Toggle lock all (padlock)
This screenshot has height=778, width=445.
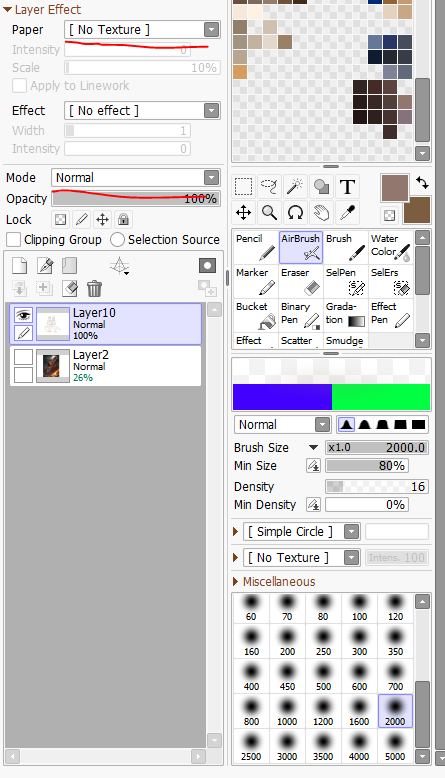coord(124,219)
